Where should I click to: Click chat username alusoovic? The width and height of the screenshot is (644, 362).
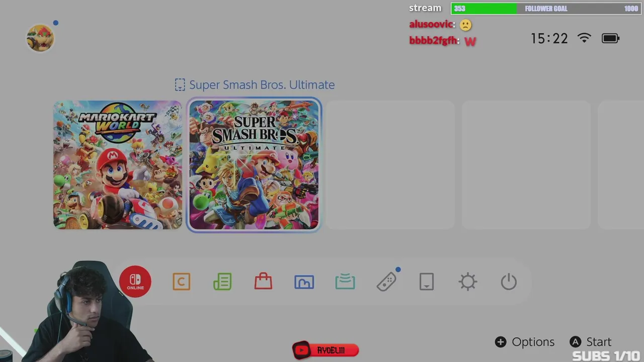[x=432, y=24]
